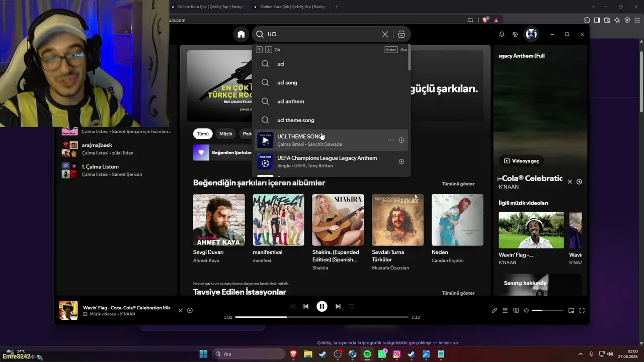
Task: Toggle shuffle playback
Action: coord(292,306)
